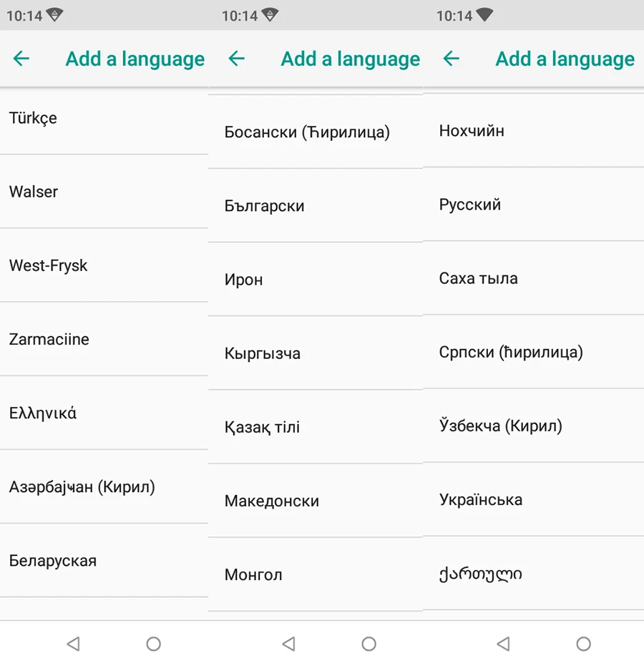This screenshot has width=644, height=668.
Task: Tap Android back button under the ქართული list
Action: [504, 643]
